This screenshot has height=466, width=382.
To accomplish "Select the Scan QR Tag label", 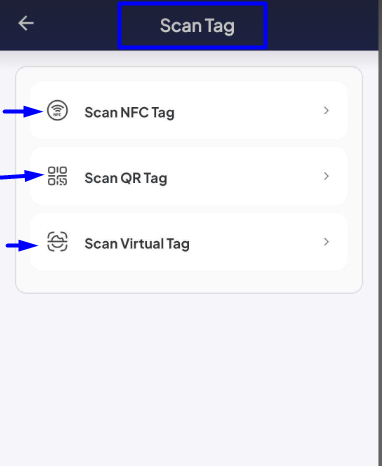I will pos(126,178).
